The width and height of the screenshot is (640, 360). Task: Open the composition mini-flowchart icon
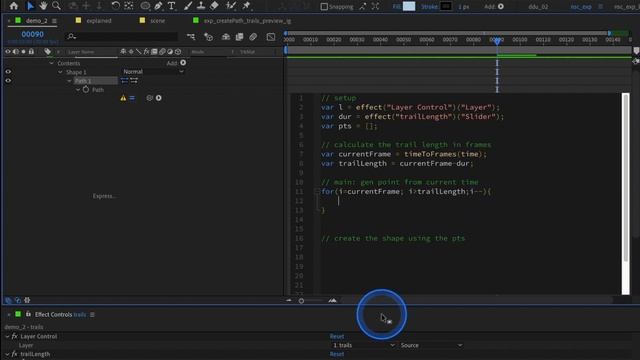191,37
